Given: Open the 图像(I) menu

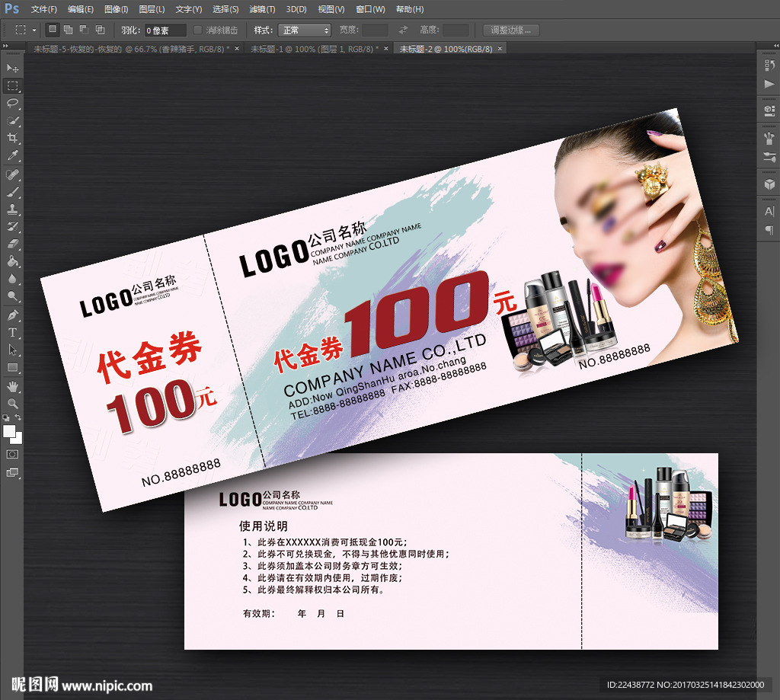Looking at the screenshot, I should tap(117, 9).
